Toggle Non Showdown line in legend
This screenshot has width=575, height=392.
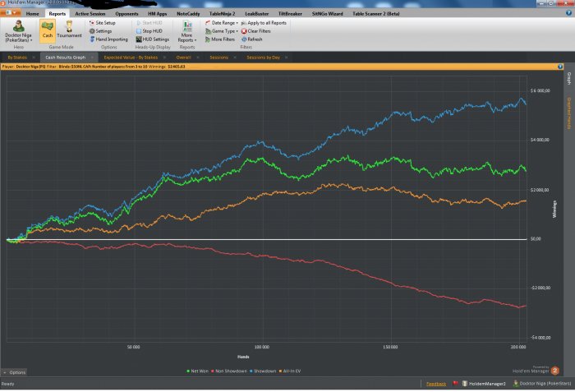coord(229,371)
